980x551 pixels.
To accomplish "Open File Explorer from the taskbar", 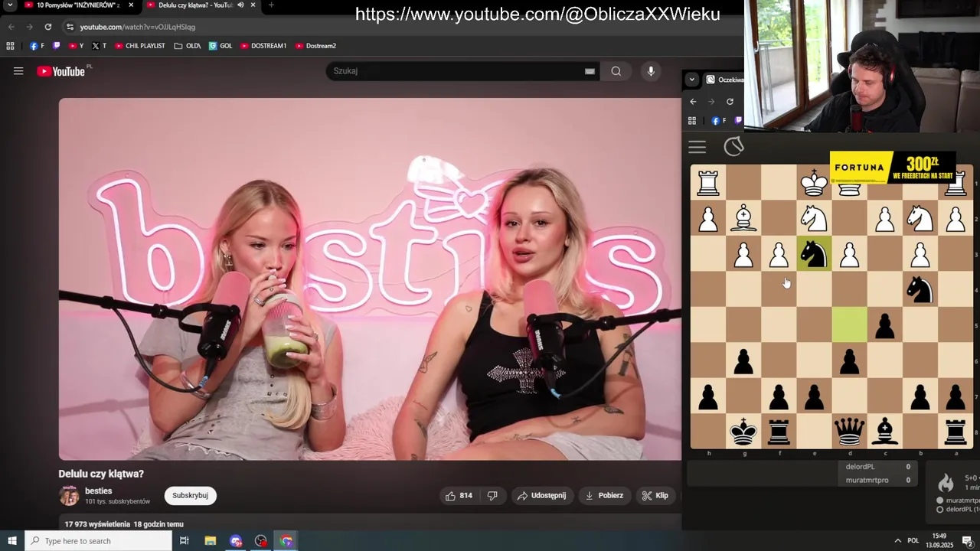I will pos(211,541).
